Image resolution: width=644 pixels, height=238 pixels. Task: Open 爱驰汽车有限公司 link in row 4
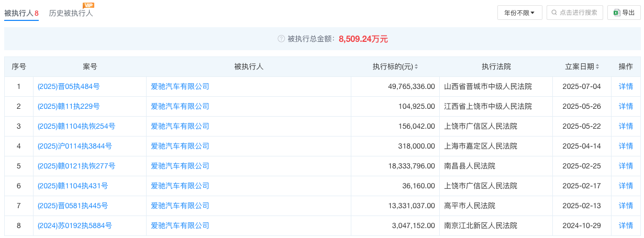180,146
